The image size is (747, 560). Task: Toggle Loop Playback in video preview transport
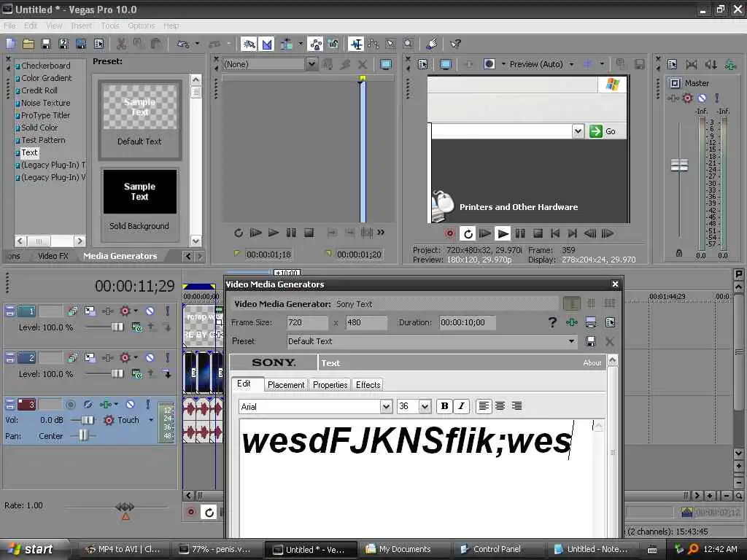pyautogui.click(x=468, y=233)
